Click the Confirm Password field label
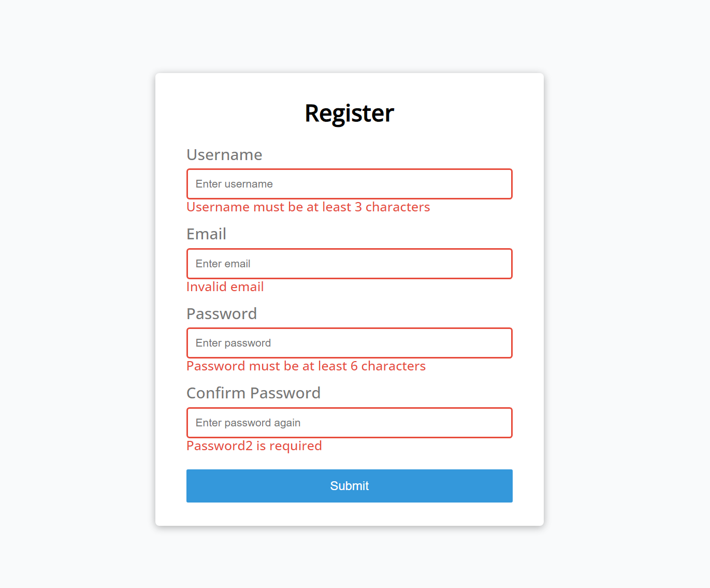 pyautogui.click(x=253, y=393)
